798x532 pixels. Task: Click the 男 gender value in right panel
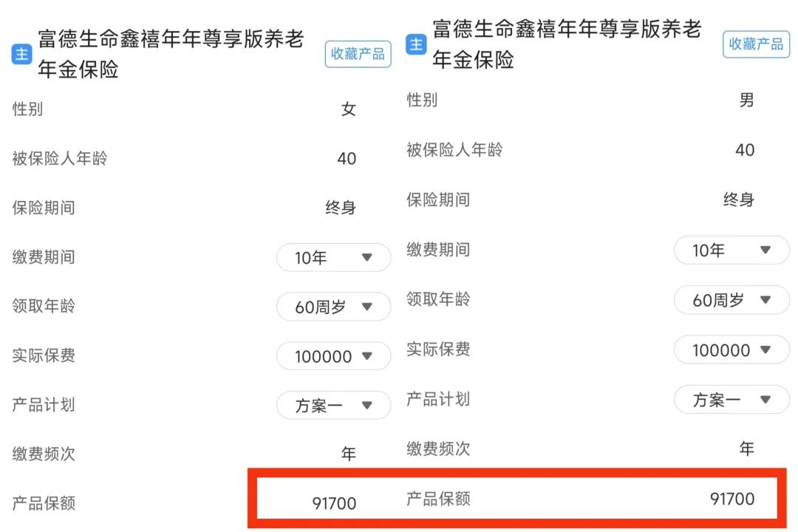click(x=746, y=100)
